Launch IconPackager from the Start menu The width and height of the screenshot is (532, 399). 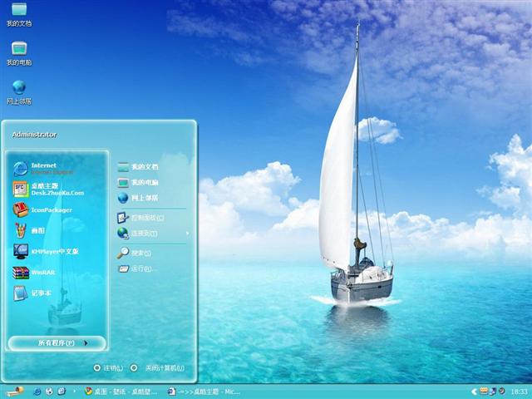[42, 210]
